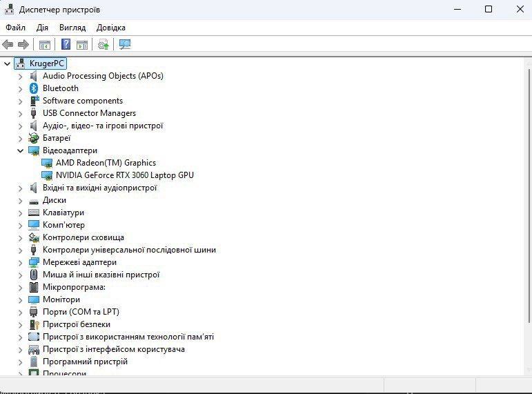This screenshot has height=394, width=532.
Task: Click the Forward arrow toolbar icon
Action: pyautogui.click(x=23, y=44)
